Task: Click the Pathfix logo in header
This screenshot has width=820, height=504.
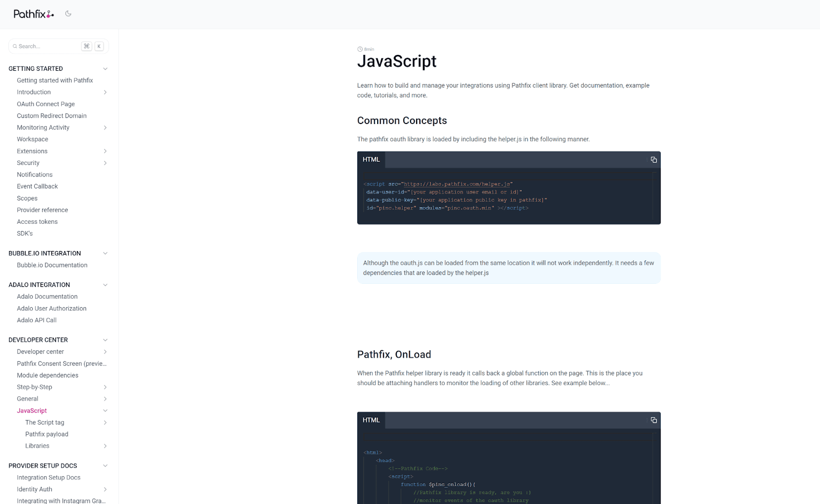Action: (x=33, y=14)
